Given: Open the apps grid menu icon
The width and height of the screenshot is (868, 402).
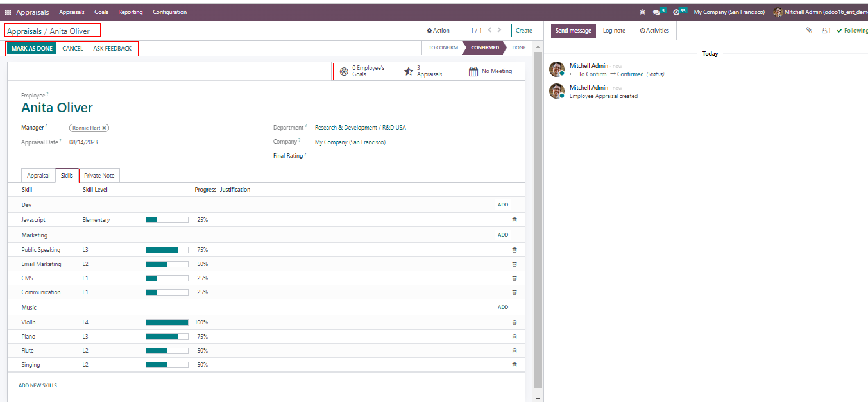Looking at the screenshot, I should coord(8,12).
